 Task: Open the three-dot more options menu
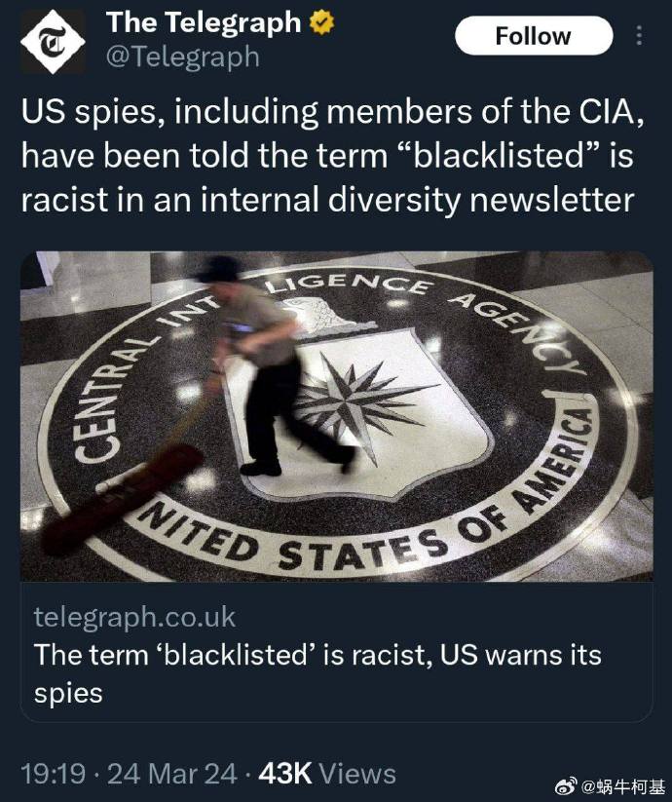639,36
